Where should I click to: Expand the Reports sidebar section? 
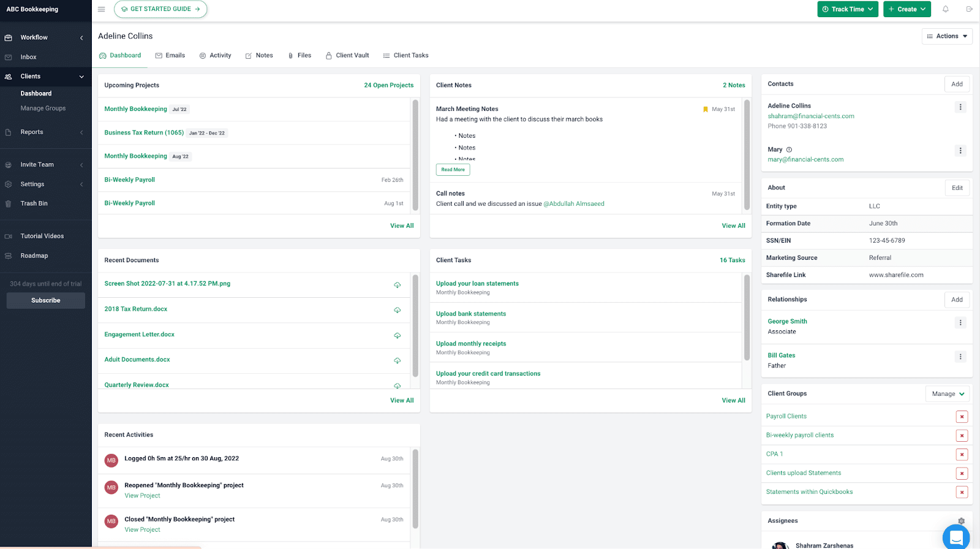(x=46, y=132)
